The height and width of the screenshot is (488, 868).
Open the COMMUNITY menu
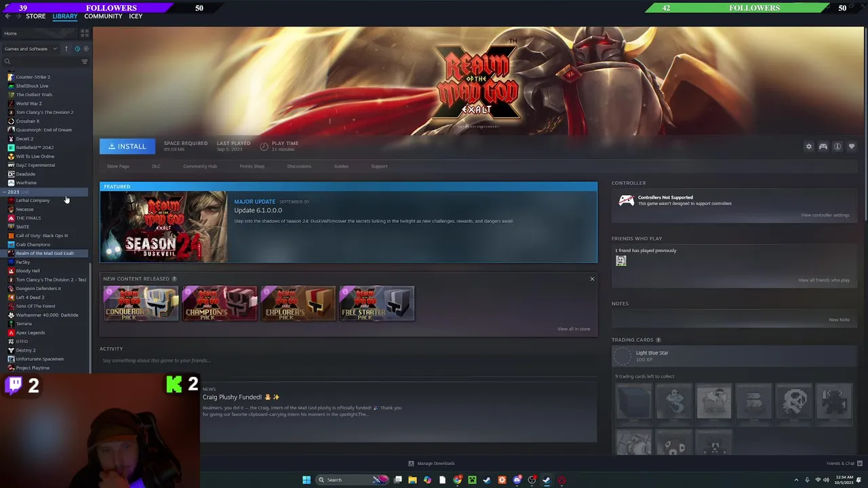point(103,16)
